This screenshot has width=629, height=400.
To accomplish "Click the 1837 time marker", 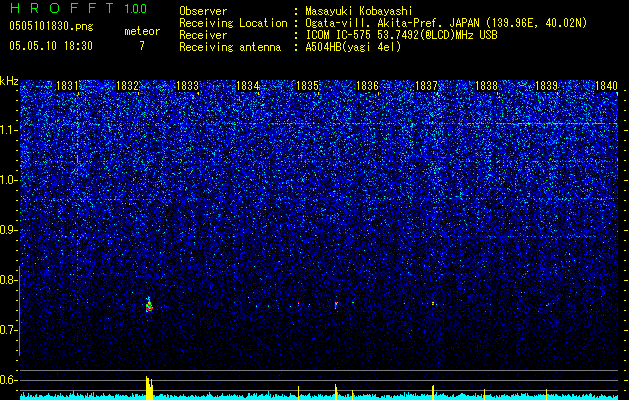I will [x=426, y=85].
